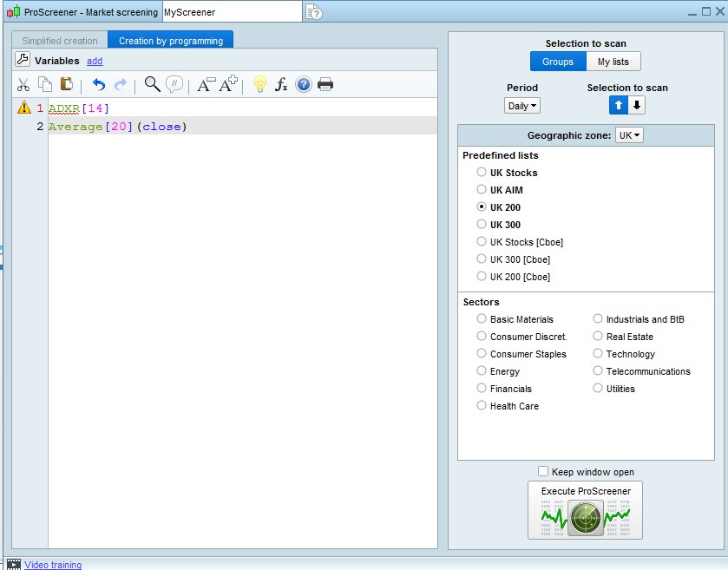
Task: Open the Geographic zone UK dropdown
Action: tap(628, 135)
